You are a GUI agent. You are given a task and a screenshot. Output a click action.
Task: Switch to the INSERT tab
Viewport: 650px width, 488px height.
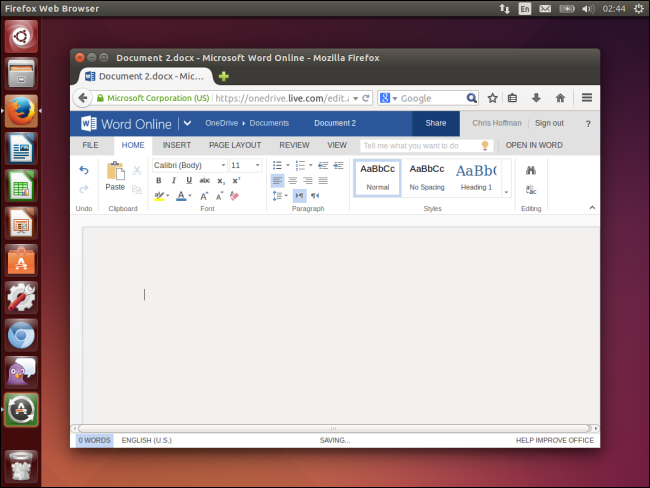[177, 145]
